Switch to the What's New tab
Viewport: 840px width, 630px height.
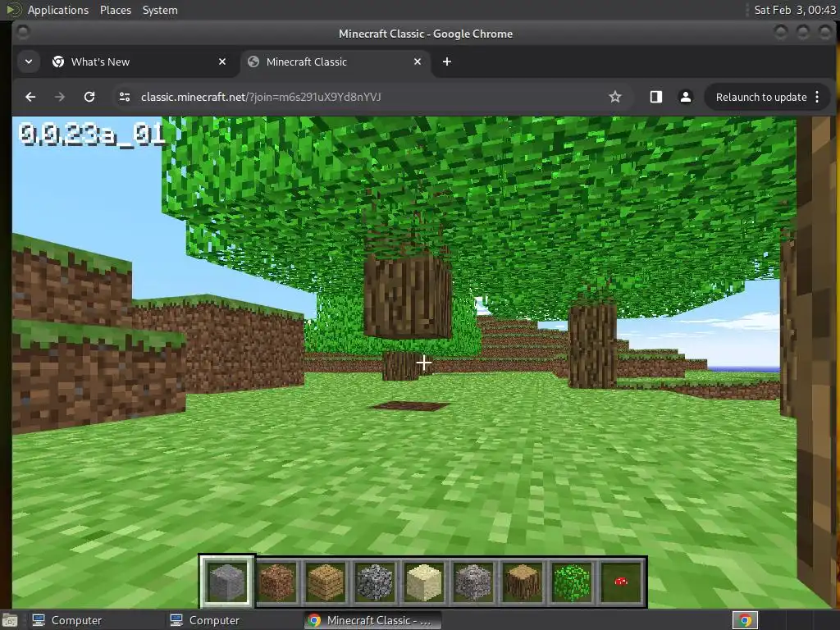[x=139, y=62]
